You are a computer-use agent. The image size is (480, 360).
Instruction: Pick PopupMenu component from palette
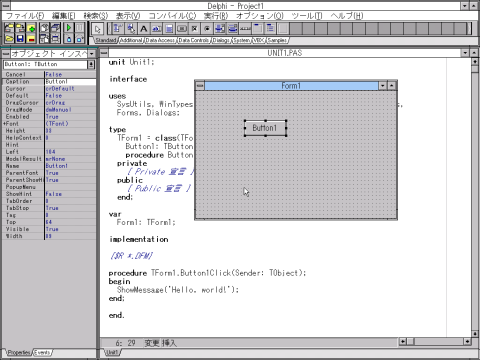coord(131,29)
